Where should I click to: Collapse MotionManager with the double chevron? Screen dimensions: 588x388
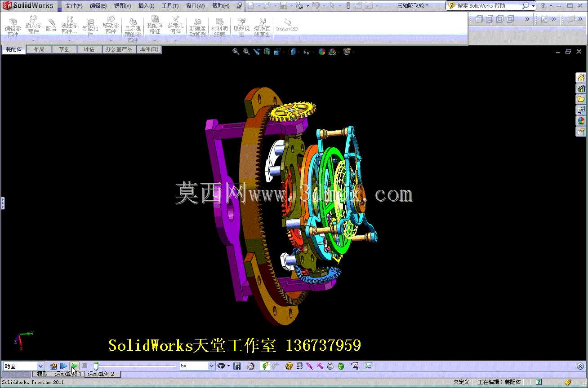tap(580, 366)
